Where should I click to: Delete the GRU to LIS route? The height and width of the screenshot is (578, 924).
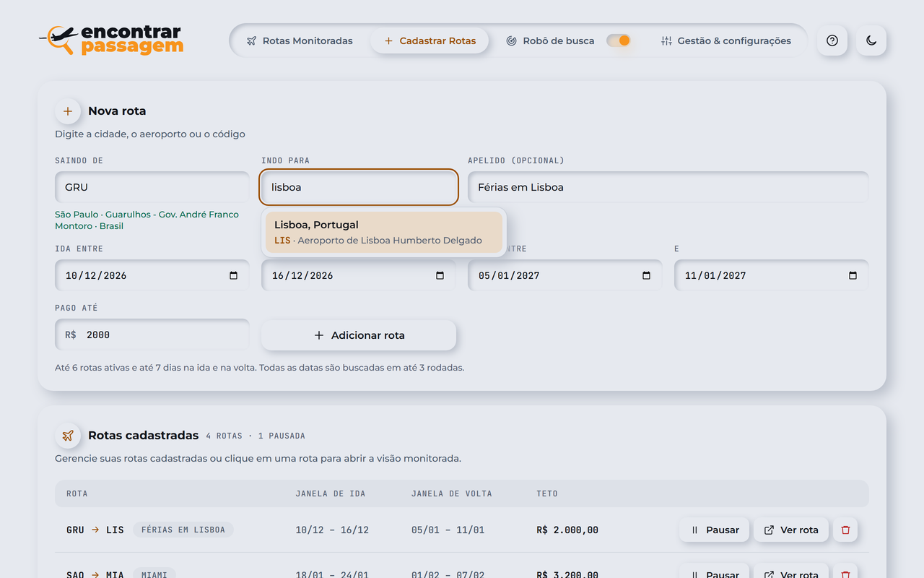click(845, 530)
